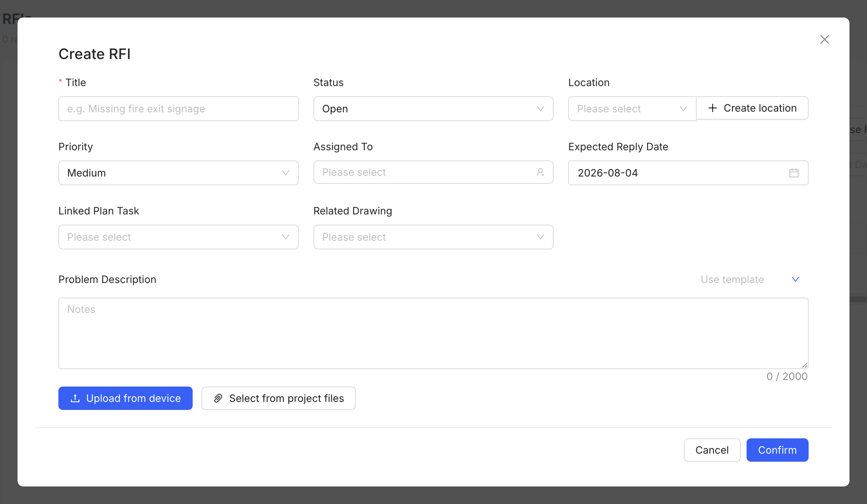Click the paperclip icon on Select from project files
The height and width of the screenshot is (504, 867).
[x=218, y=398]
